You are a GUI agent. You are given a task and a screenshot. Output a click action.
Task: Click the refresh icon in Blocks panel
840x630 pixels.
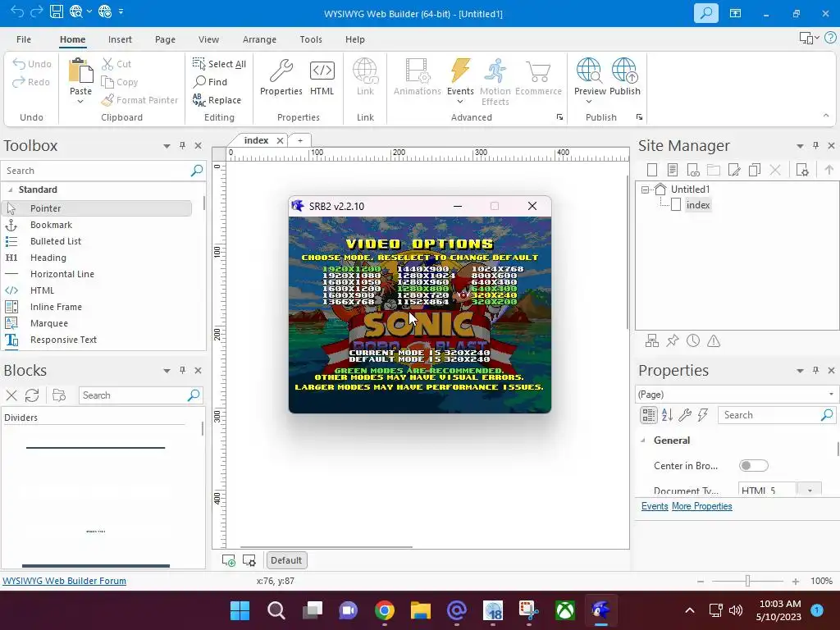32,395
